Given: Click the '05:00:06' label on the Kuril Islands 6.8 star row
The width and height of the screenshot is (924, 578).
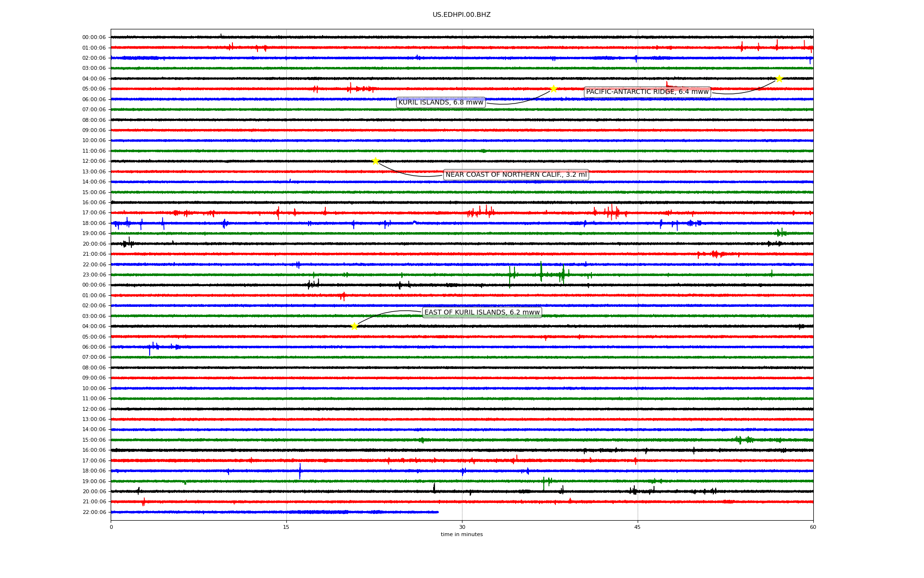Looking at the screenshot, I should point(94,89).
